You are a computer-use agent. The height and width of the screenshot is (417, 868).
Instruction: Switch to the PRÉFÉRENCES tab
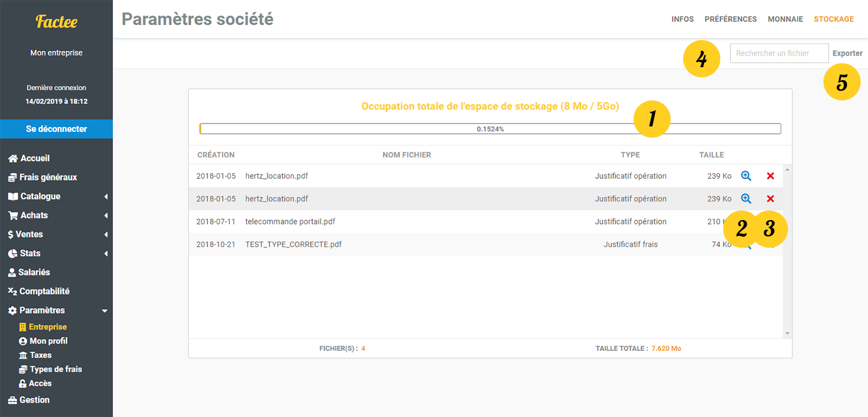730,19
